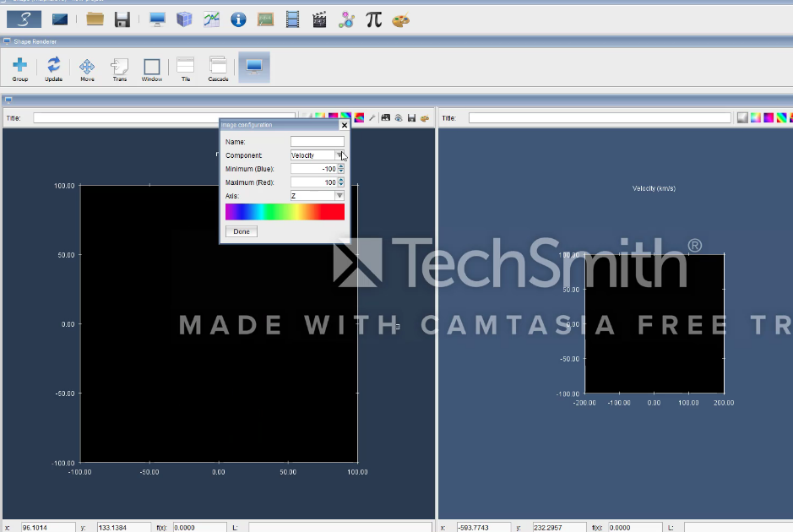Click the left panel f(x) value field
The width and height of the screenshot is (793, 532).
[x=199, y=528]
